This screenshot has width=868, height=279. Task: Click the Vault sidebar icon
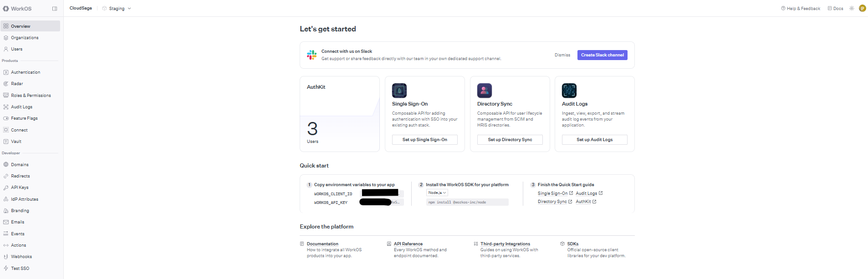[x=6, y=142]
